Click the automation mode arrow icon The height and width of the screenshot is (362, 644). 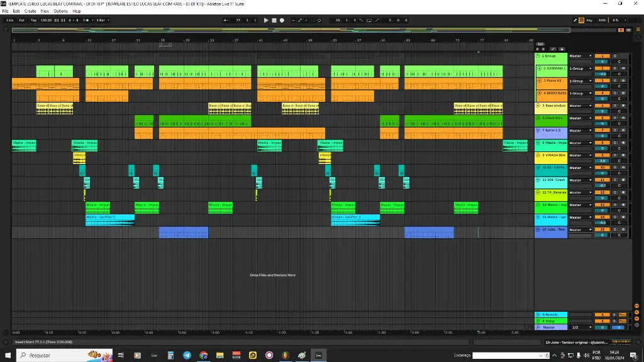(x=553, y=49)
